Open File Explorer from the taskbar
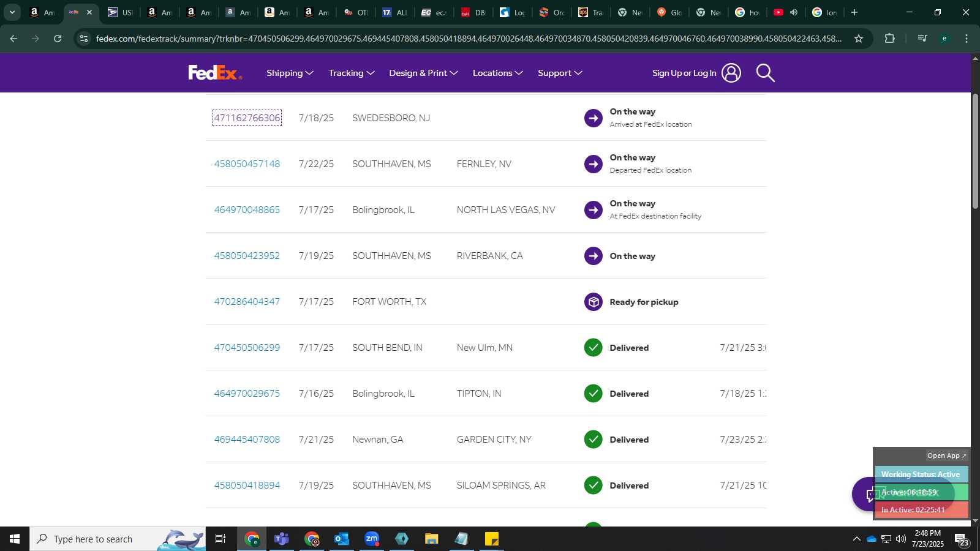Image resolution: width=980 pixels, height=551 pixels. coord(432,539)
